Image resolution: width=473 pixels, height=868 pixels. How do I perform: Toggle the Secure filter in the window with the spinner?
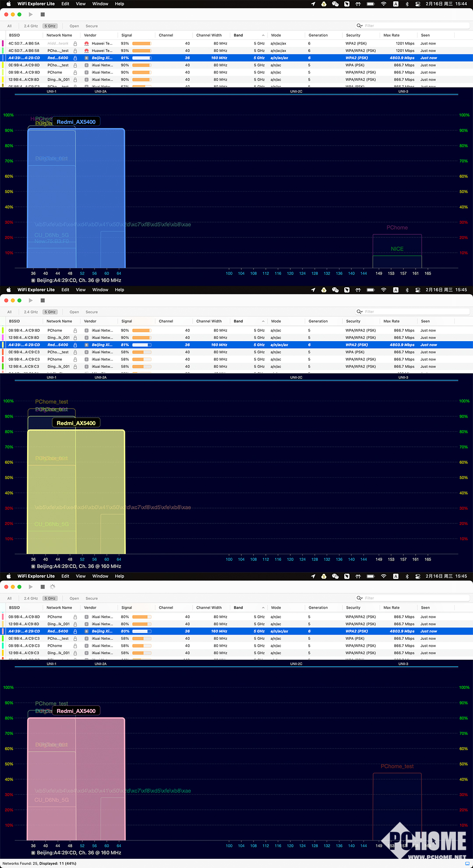tap(92, 598)
